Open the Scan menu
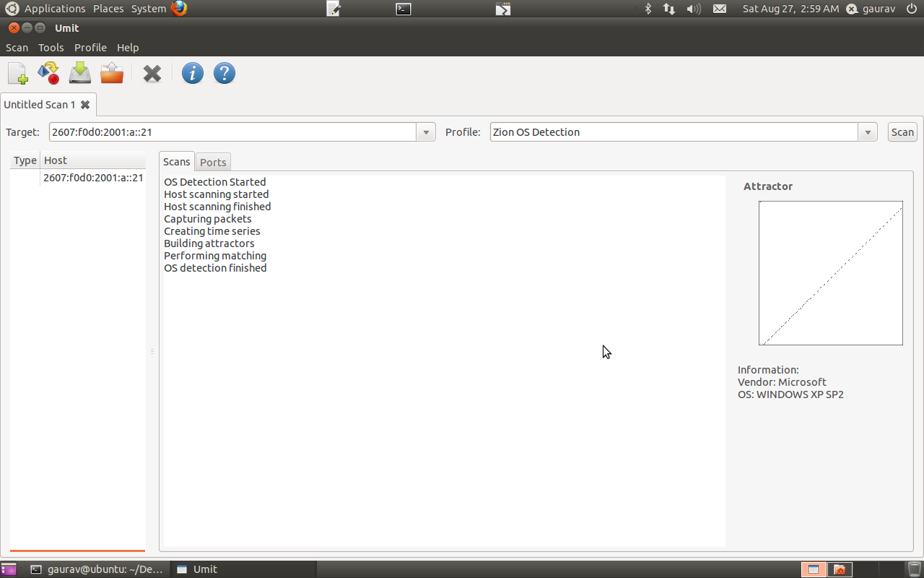Viewport: 924px width, 578px height. tap(17, 48)
